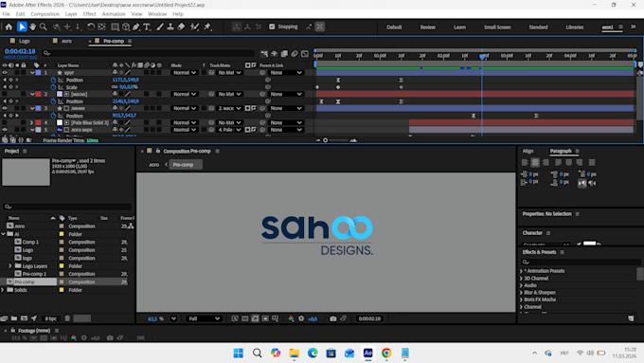Viewport: 644px width, 363px height.
Task: Switch to the Libraries workspace
Action: click(x=575, y=27)
